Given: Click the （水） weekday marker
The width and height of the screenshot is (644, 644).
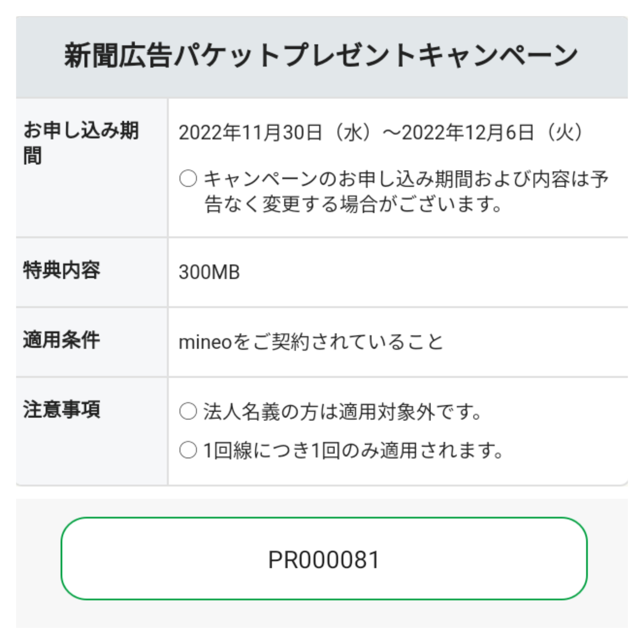Looking at the screenshot, I should pos(353,132).
